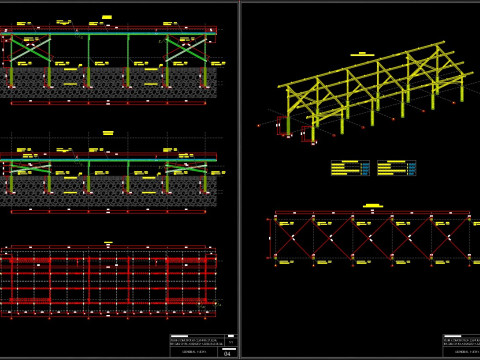The height and width of the screenshot is (360, 480).
Task: Click the left data table below isometric view
Action: point(350,168)
